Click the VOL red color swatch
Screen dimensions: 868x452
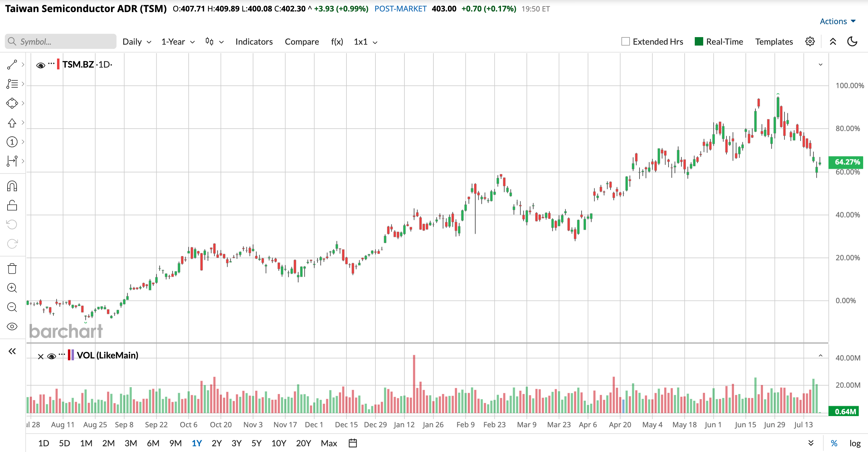[x=69, y=355]
